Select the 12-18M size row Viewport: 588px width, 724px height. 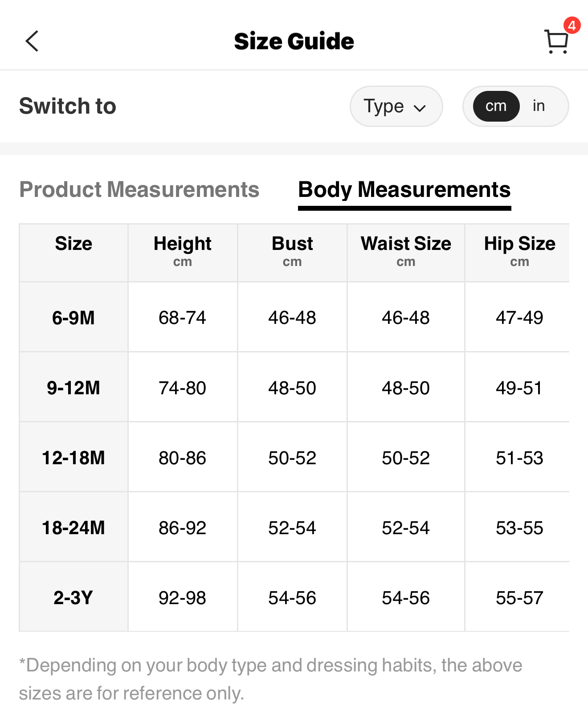73,458
